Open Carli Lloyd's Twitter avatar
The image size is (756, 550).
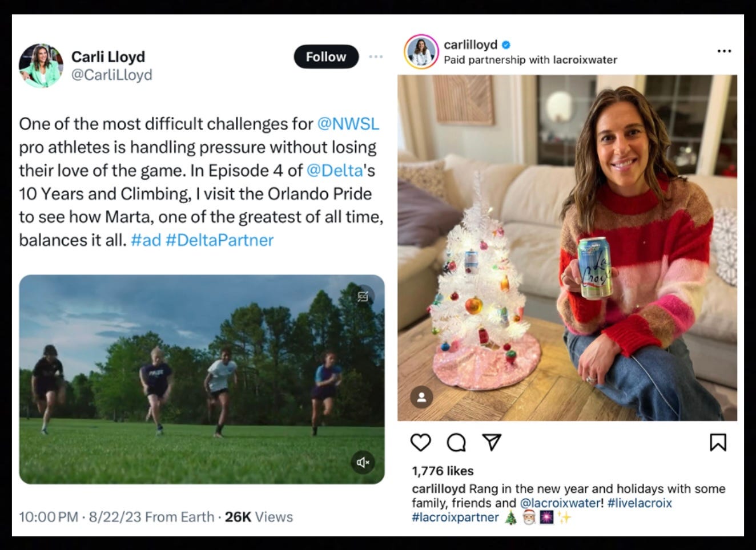point(41,66)
